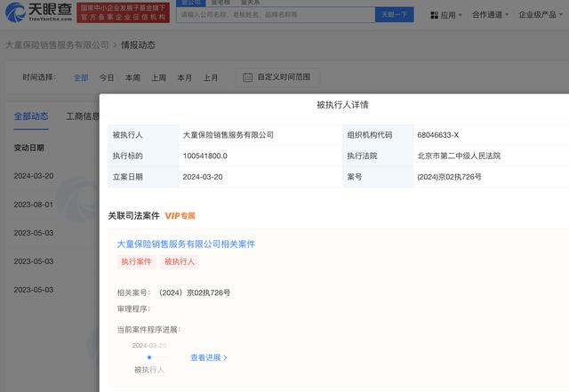Click the 执行标的 field label

pos(128,156)
